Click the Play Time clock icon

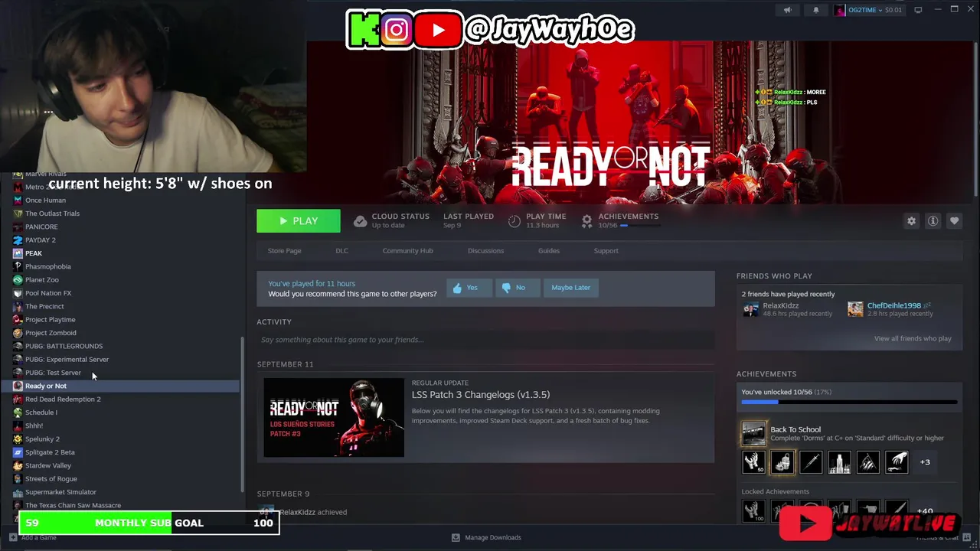coord(514,221)
